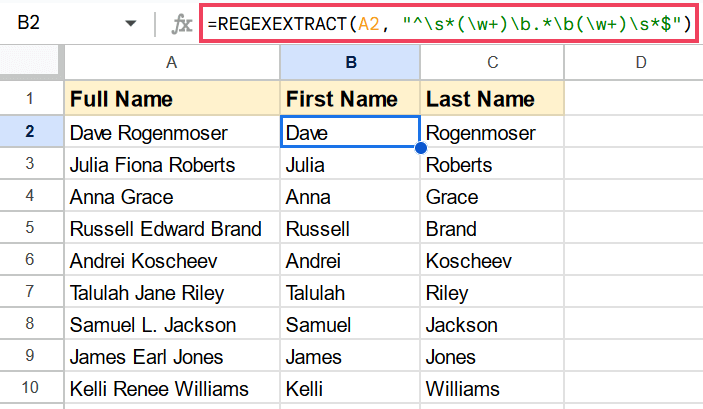Click the Name Box showing B2
The image size is (703, 409).
29,22
